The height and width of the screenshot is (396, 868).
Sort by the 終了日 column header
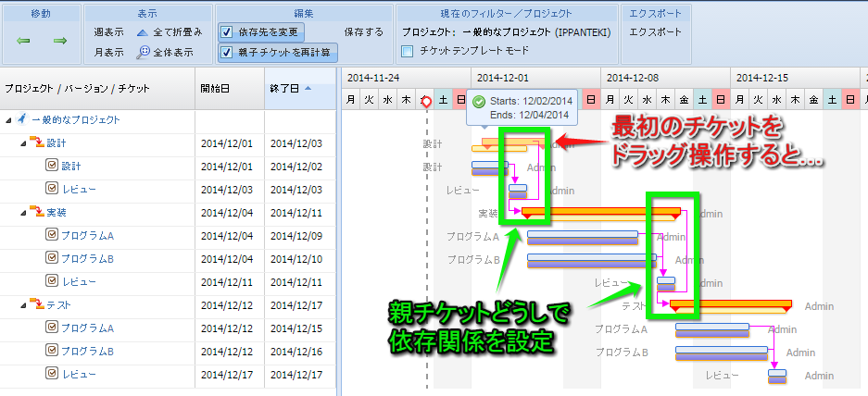(x=289, y=89)
